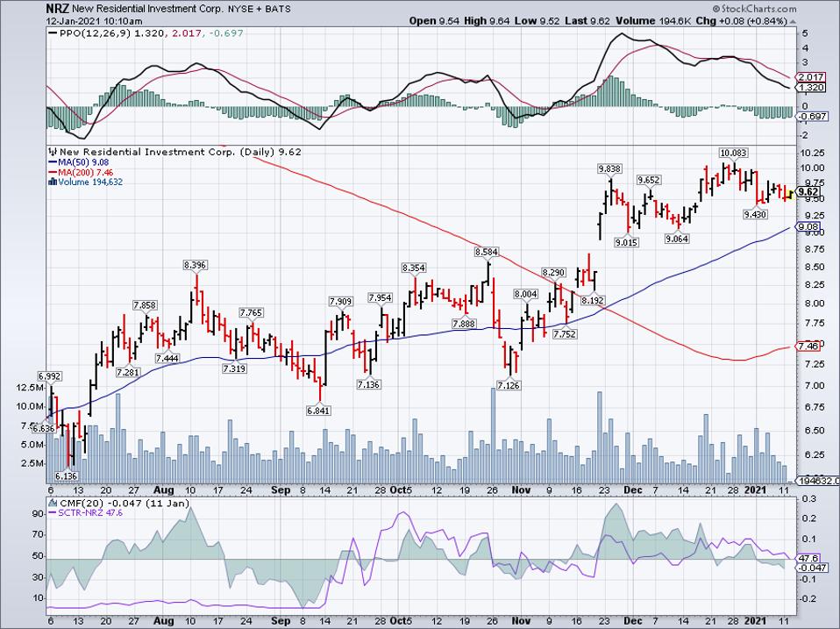Click the 6.841 September low label

coord(318,411)
